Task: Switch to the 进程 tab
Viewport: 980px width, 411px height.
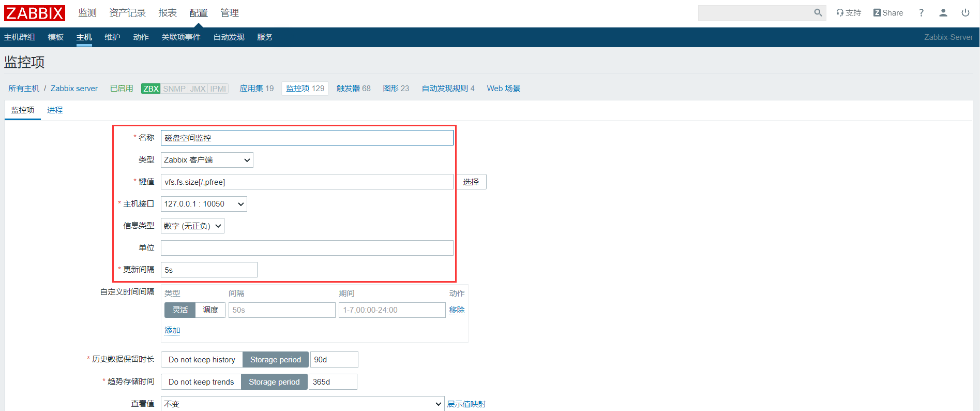Action: click(55, 110)
